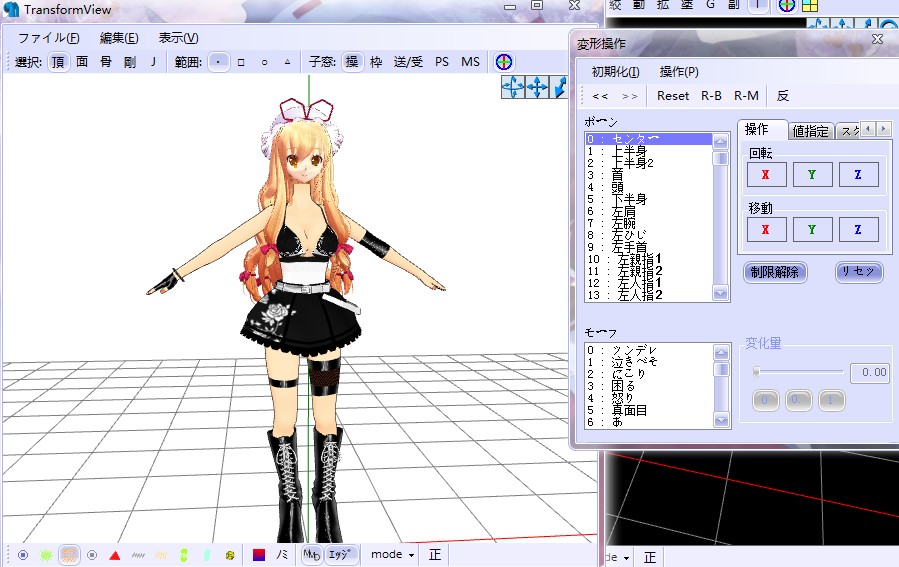Viewport: 899px width, 567px height.
Task: Toggle the gray wavy lines display icon
Action: pos(138,555)
